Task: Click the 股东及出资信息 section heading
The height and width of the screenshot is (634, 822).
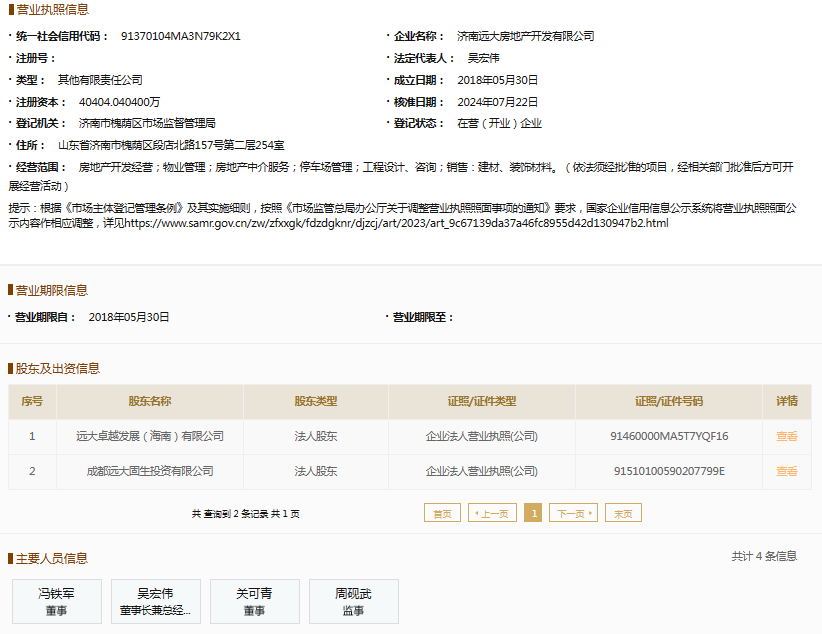Action: (58, 368)
